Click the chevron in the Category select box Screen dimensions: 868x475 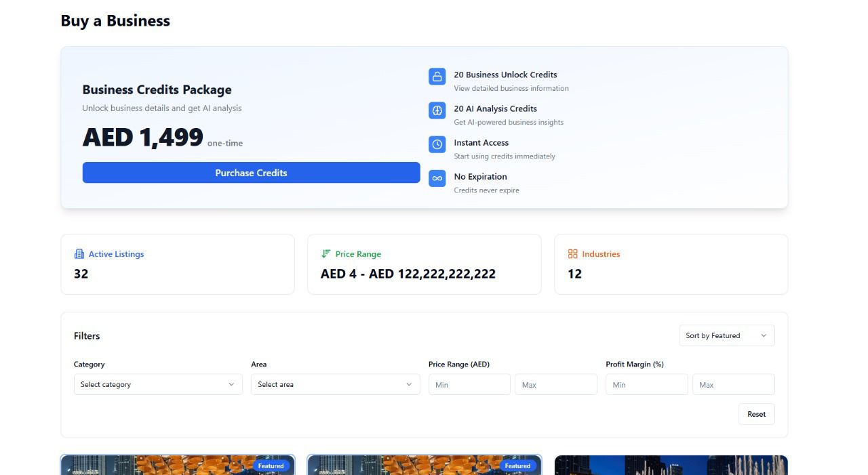pyautogui.click(x=231, y=384)
